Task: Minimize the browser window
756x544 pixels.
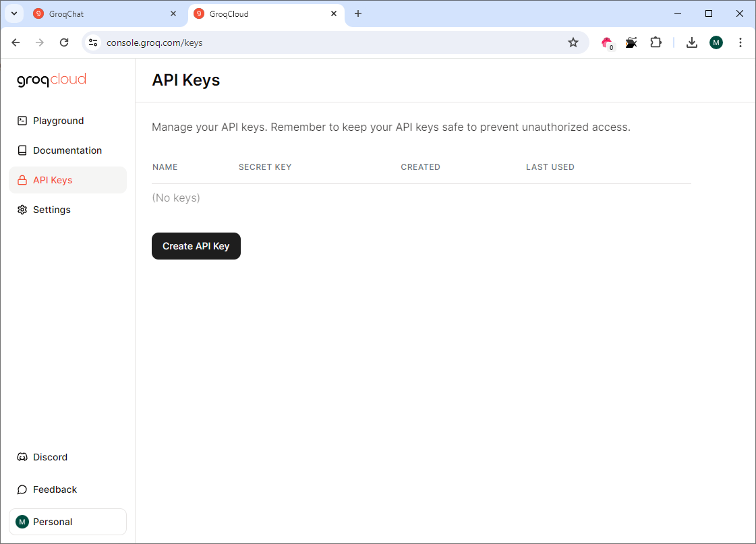Action: coord(677,14)
